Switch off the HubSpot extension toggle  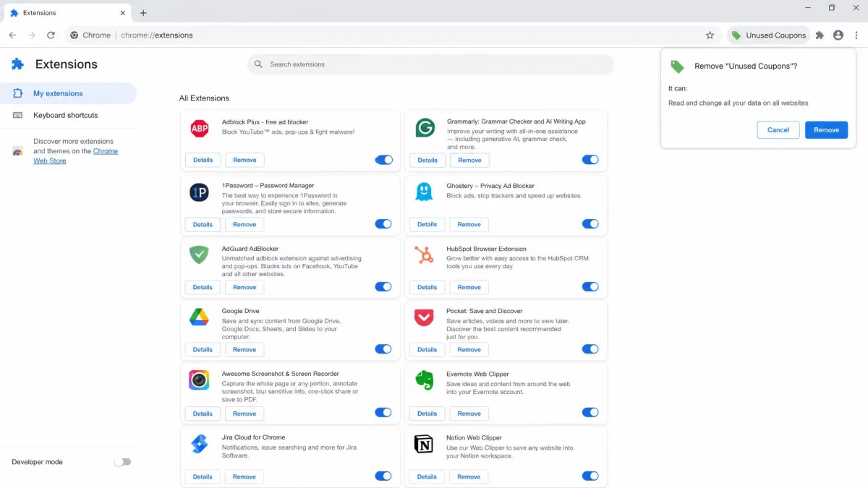[590, 287]
